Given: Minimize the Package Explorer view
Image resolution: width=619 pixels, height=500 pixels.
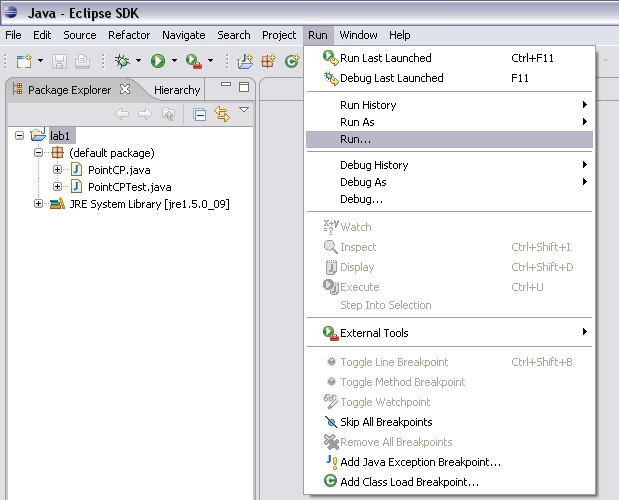Looking at the screenshot, I should (226, 84).
